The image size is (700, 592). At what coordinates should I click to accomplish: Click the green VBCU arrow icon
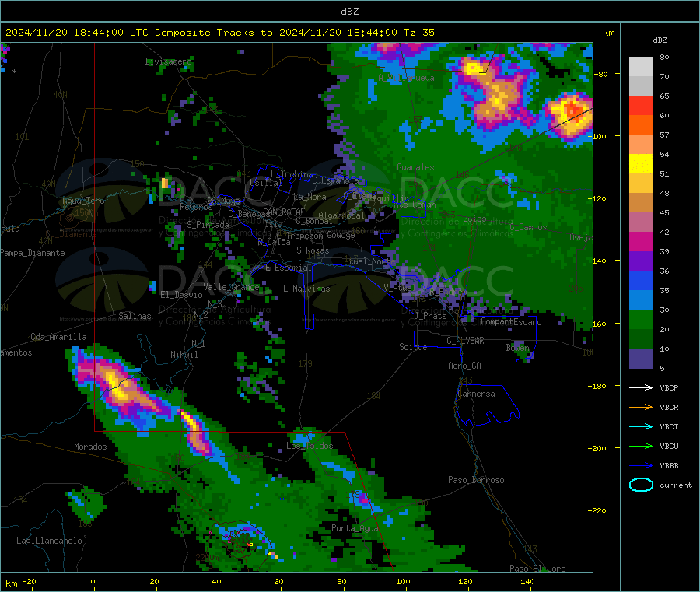(641, 446)
